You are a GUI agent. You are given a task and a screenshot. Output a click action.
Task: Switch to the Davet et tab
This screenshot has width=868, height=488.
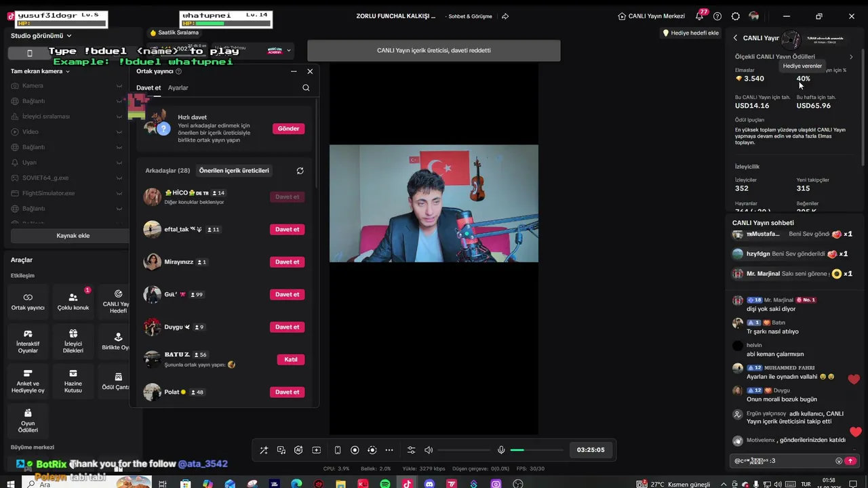click(x=149, y=87)
